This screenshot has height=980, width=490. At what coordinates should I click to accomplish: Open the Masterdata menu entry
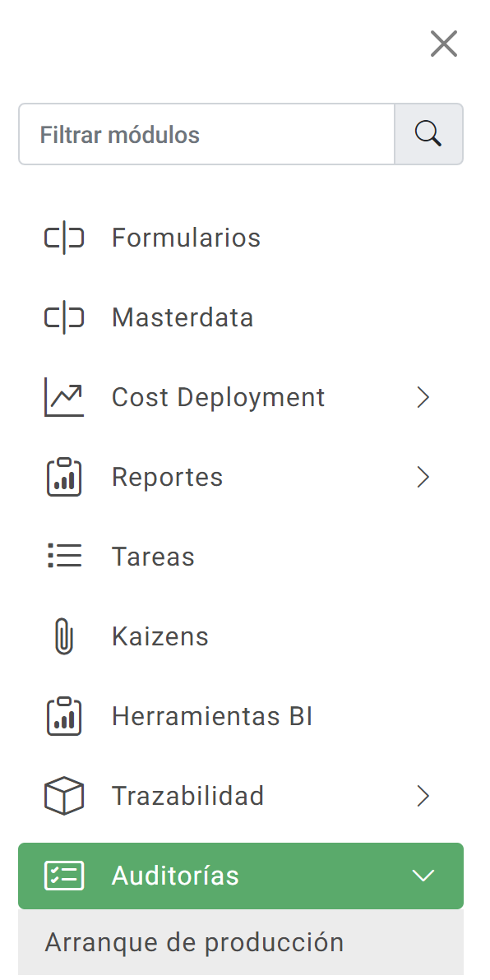pyautogui.click(x=241, y=317)
